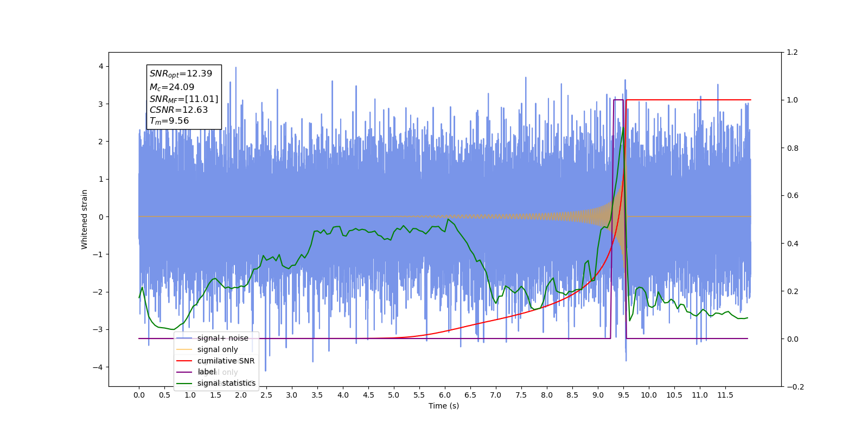868x434 pixels.
Task: Click the 3.5 tick on the time axis
Action: tap(317, 395)
